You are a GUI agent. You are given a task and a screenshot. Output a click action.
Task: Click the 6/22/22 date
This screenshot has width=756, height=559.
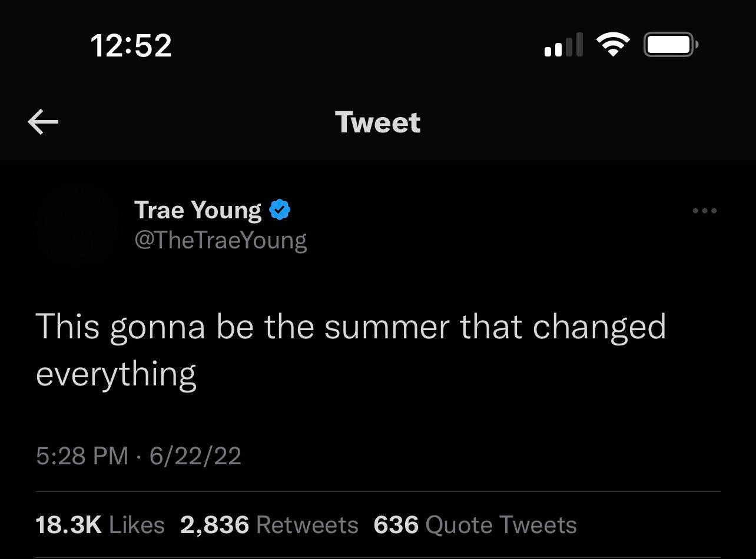(195, 456)
